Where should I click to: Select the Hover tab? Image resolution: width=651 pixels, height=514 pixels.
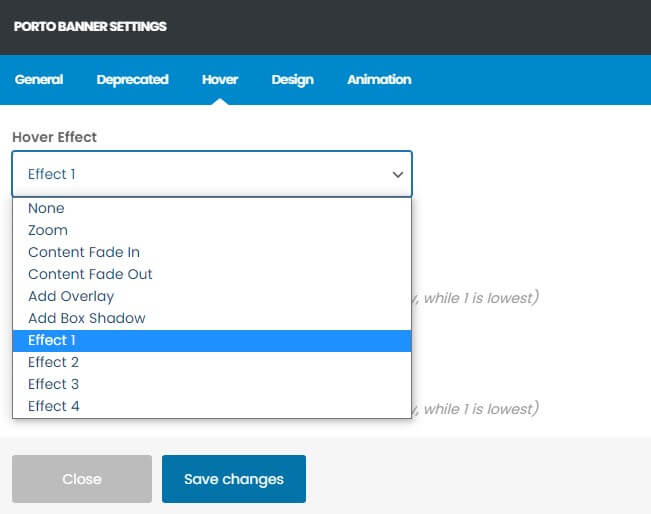pos(219,80)
